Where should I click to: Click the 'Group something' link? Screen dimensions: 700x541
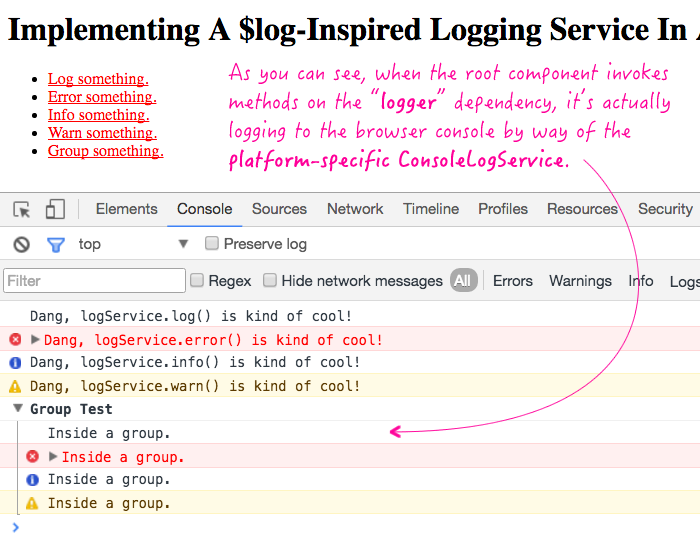click(x=105, y=151)
